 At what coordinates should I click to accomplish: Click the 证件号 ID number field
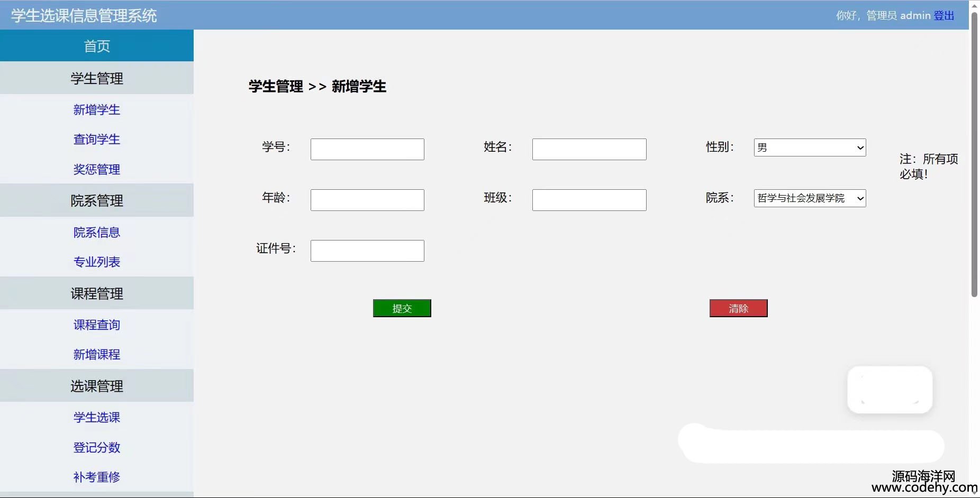pos(367,251)
